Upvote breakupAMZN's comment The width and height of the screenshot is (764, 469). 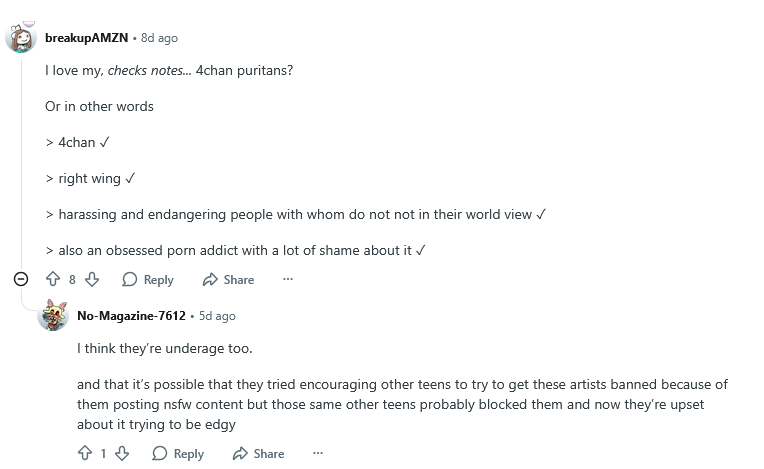[x=54, y=280]
